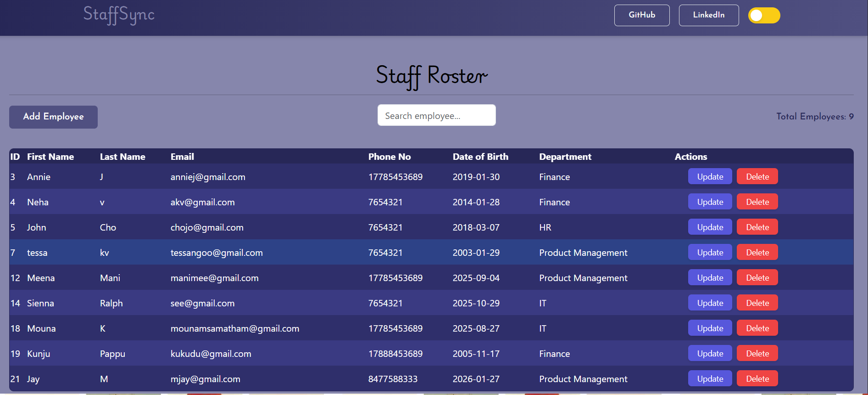Open the LinkedIn link button
This screenshot has width=868, height=395.
709,15
